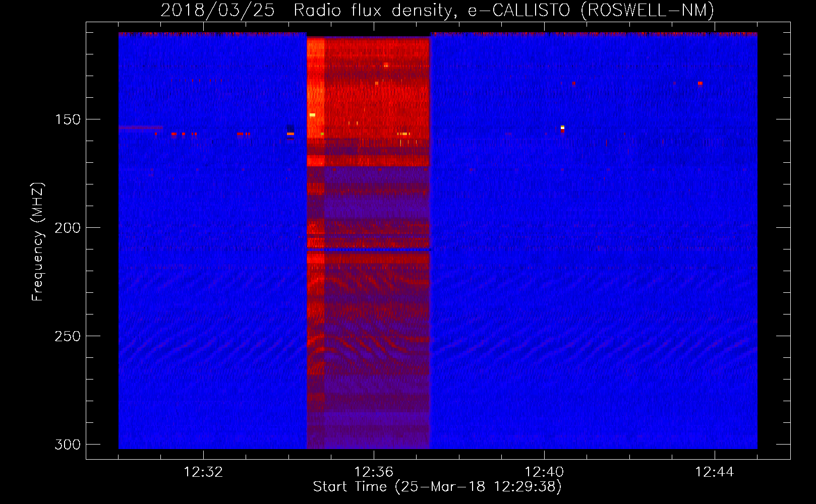Click the red burst region in the spectrogram
The image size is (816, 504).
[368, 242]
